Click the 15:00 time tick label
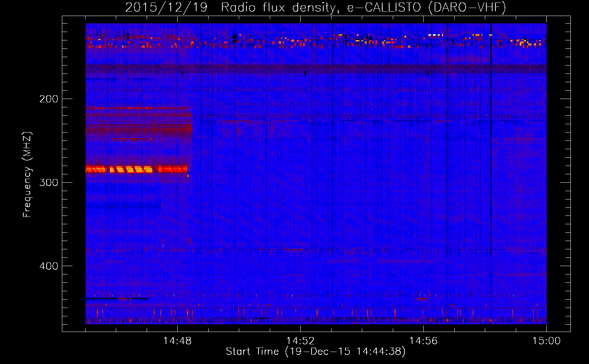 click(x=546, y=341)
